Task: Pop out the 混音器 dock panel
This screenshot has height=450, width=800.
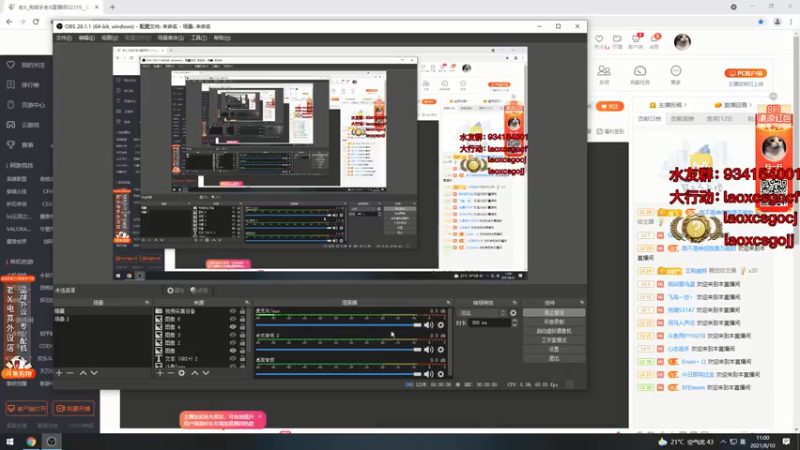Action: pos(448,303)
